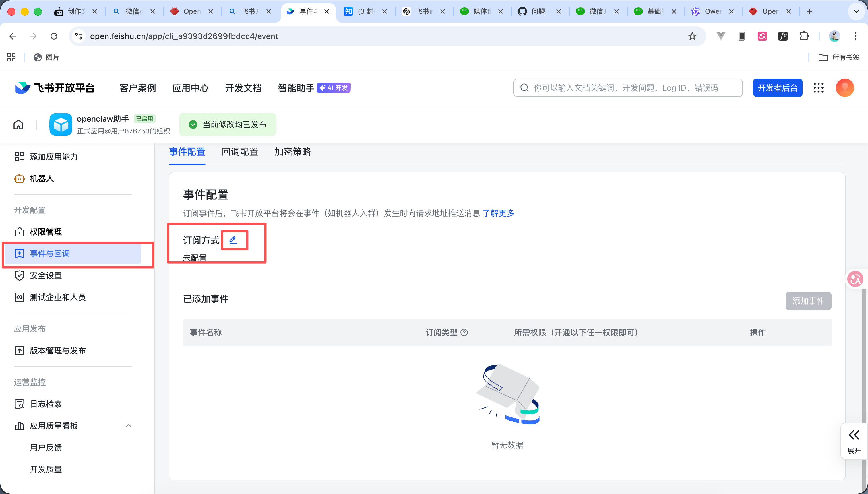Collapse the 应用质量看板 group via its chevron
Screen dimensions: 868x494
(x=128, y=425)
